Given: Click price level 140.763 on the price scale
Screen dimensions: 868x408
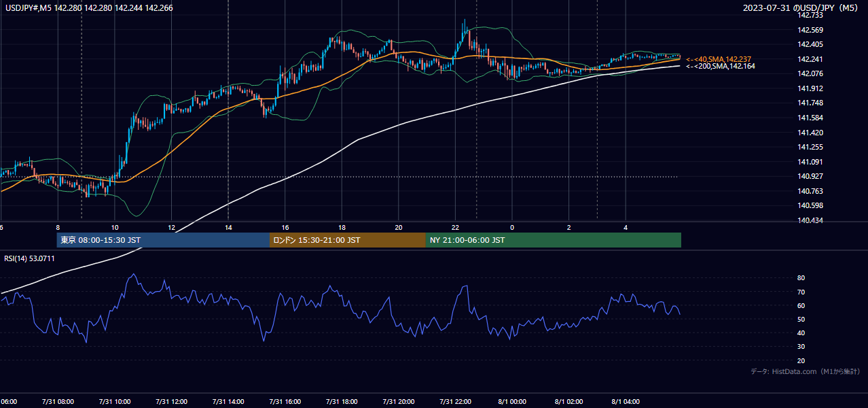Looking at the screenshot, I should click(811, 191).
